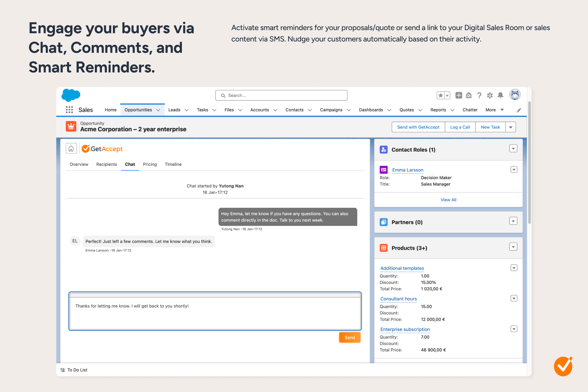Open the App Launcher grid icon
Image resolution: width=588 pixels, height=392 pixels.
[x=69, y=110]
